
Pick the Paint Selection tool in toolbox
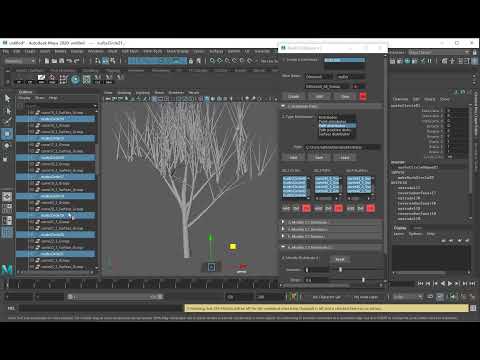[x=7, y=121]
